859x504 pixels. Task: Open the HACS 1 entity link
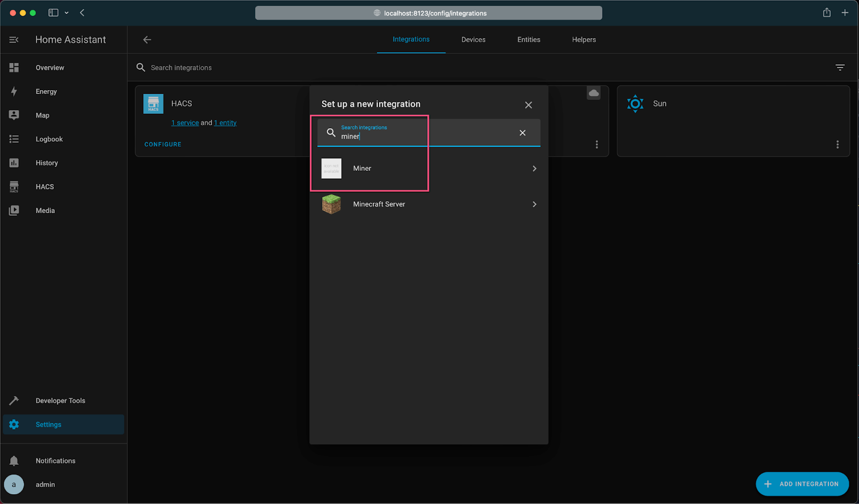[x=225, y=123]
